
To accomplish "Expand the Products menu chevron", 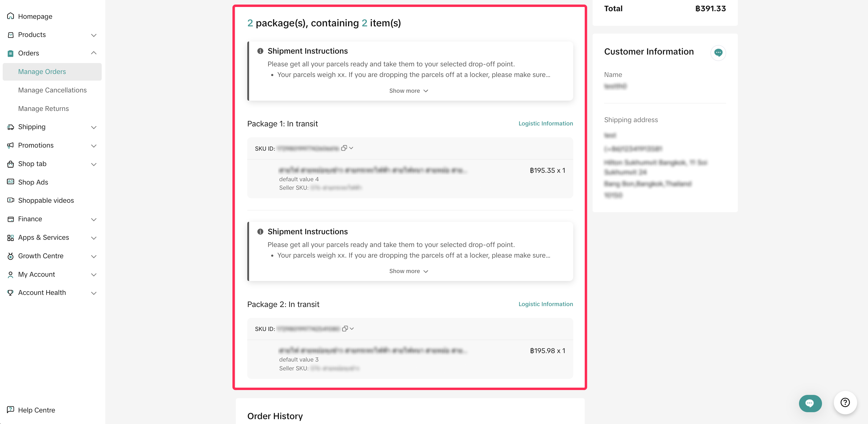I will tap(94, 35).
